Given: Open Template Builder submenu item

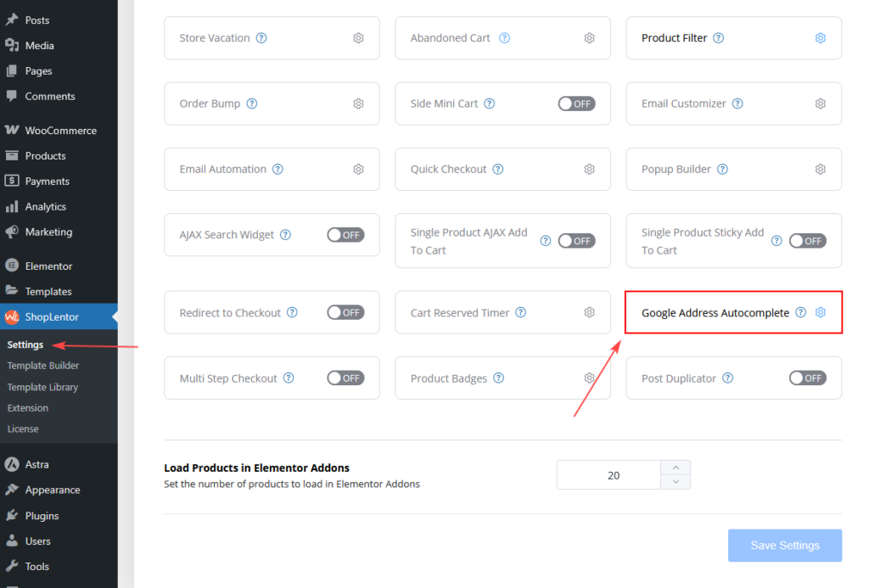Looking at the screenshot, I should (43, 366).
